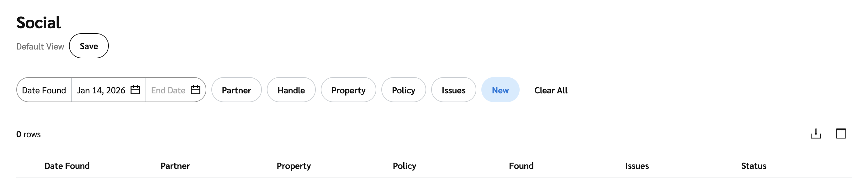The height and width of the screenshot is (183, 868).
Task: Sort by Issues column header
Action: (x=637, y=166)
